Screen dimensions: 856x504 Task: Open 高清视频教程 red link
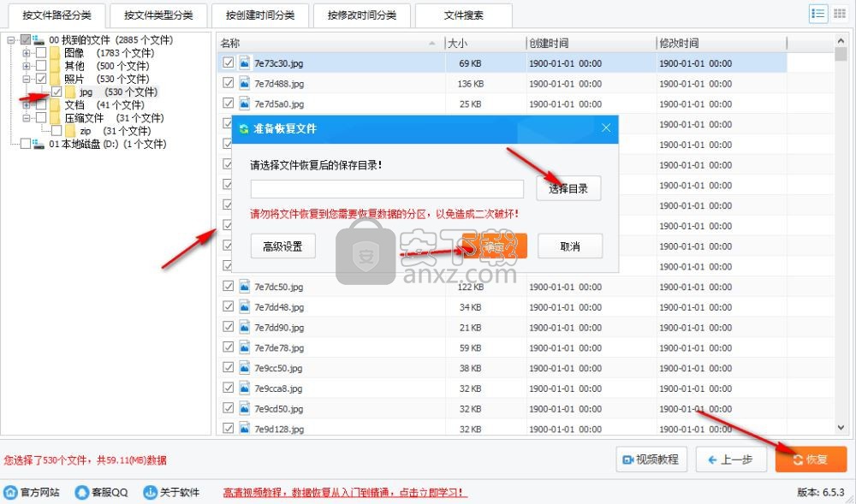(345, 492)
